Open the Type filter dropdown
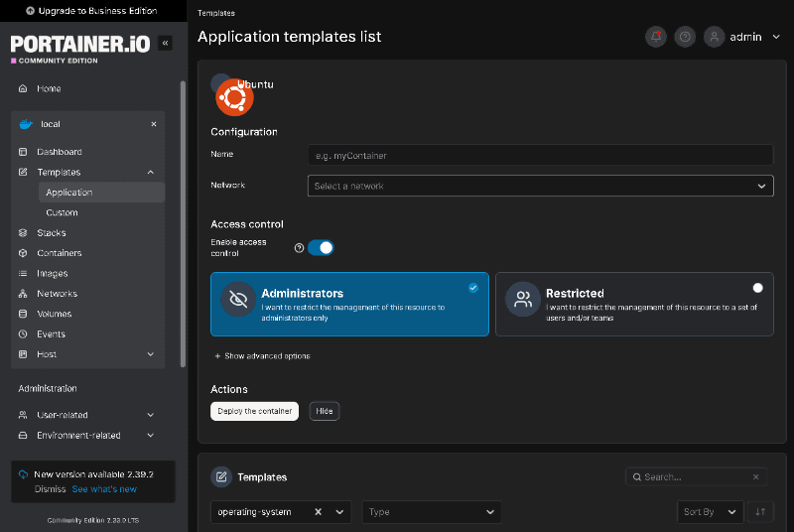 [x=432, y=512]
